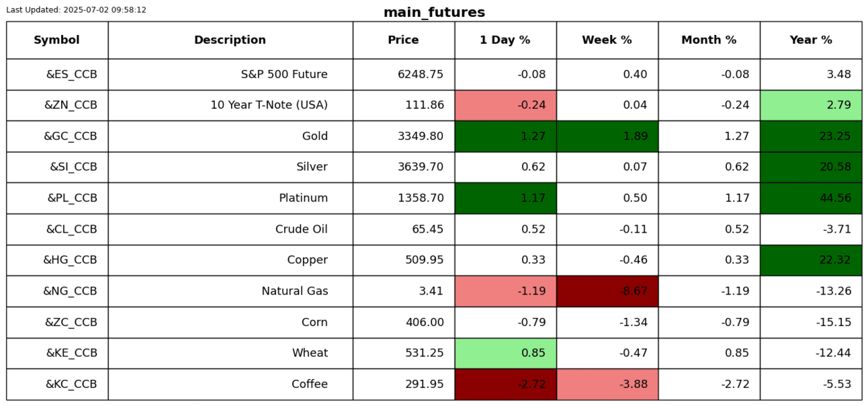The width and height of the screenshot is (868, 406).
Task: Select the 1 Day % column header
Action: 505,40
